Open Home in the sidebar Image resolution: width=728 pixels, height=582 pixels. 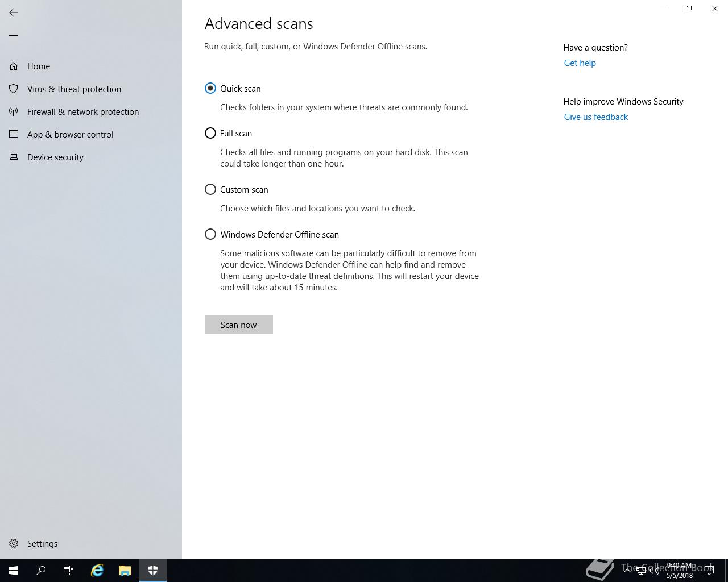tap(91, 66)
